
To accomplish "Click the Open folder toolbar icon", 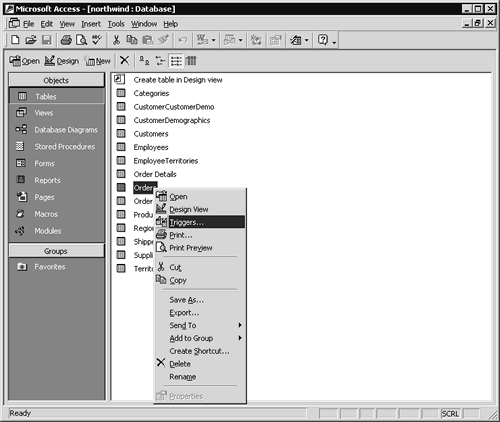I will pos(31,40).
